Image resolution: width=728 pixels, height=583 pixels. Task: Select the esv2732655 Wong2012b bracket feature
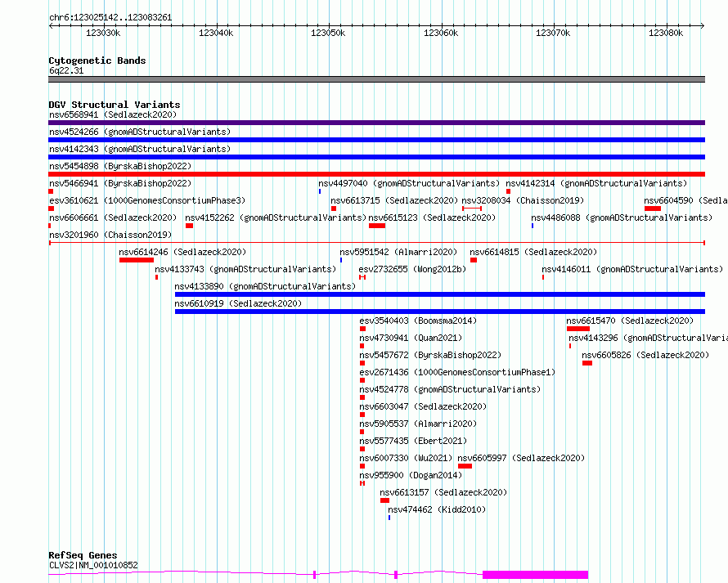click(x=362, y=277)
